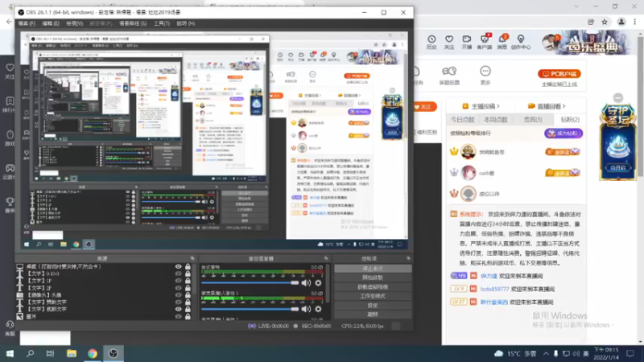Viewport: 644px width, 362px height.
Task: Open Windows taskbar search
Action: coord(30,353)
